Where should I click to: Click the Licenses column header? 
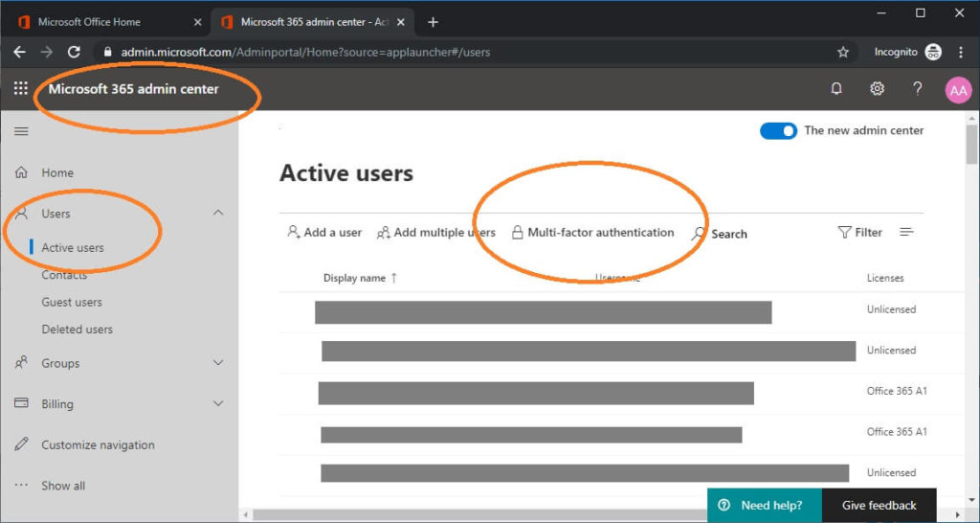[885, 278]
